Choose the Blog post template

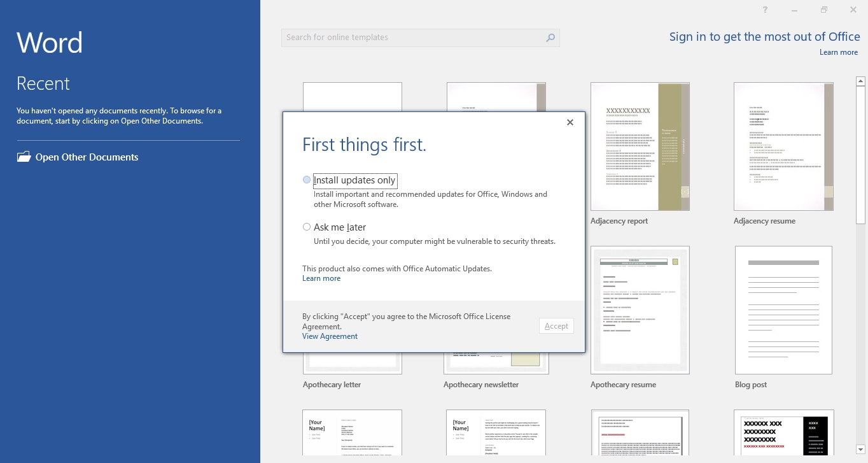coord(783,310)
